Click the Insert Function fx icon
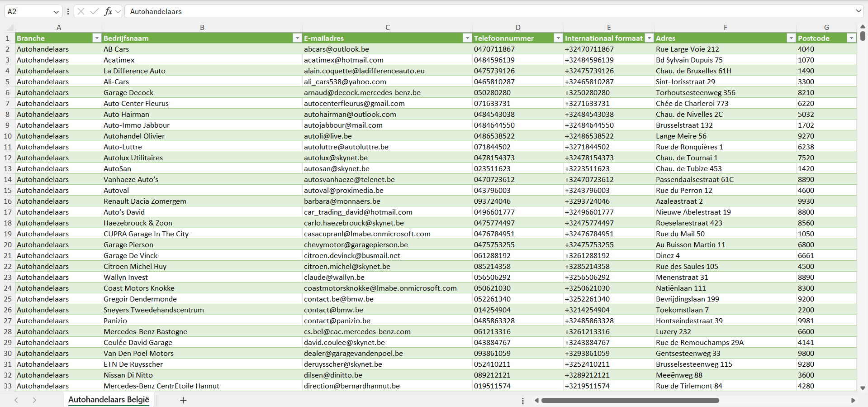 pyautogui.click(x=108, y=11)
